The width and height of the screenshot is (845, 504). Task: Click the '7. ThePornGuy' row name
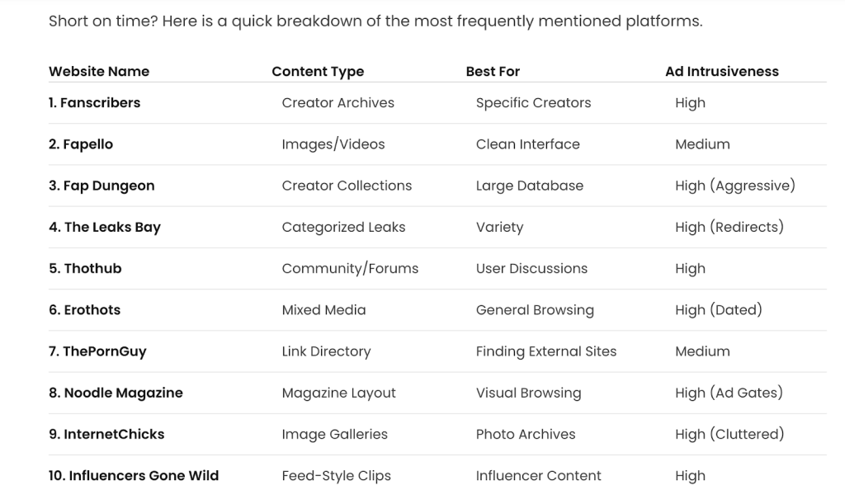(97, 351)
